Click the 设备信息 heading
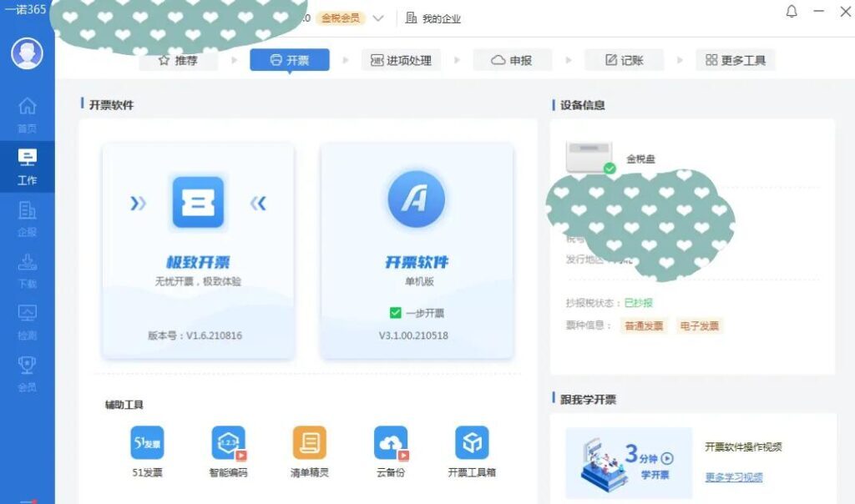 pyautogui.click(x=582, y=105)
